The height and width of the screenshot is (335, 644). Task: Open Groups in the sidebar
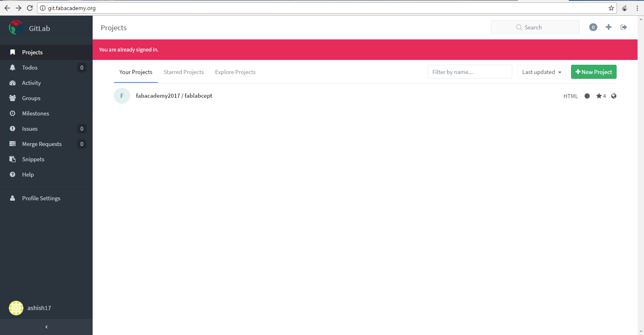pos(46,98)
